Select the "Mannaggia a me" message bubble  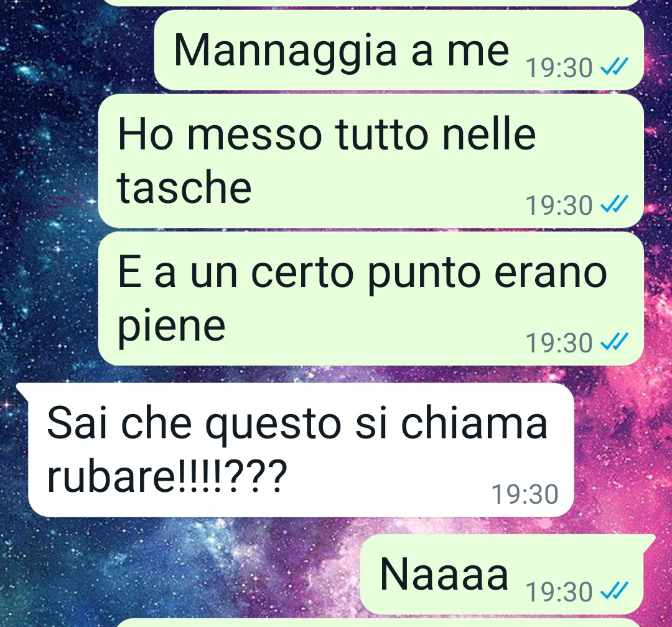tap(399, 50)
